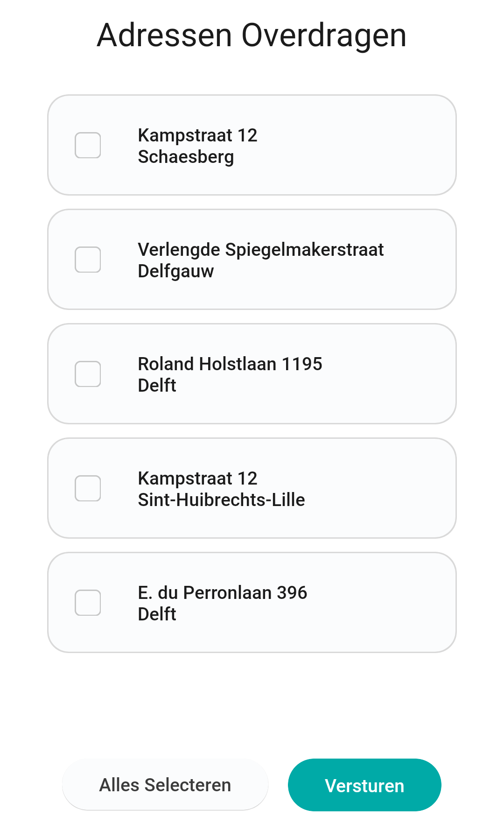
Task: Click the Schaesberg city label
Action: (186, 157)
